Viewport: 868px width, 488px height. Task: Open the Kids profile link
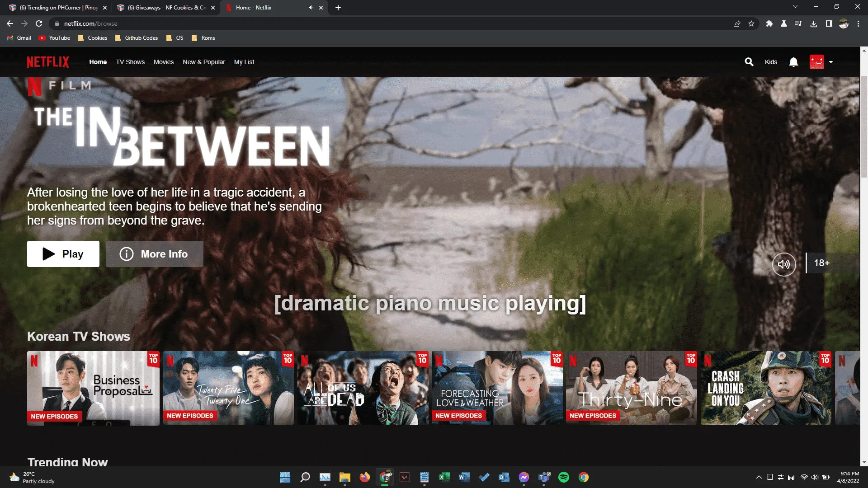[x=771, y=62]
